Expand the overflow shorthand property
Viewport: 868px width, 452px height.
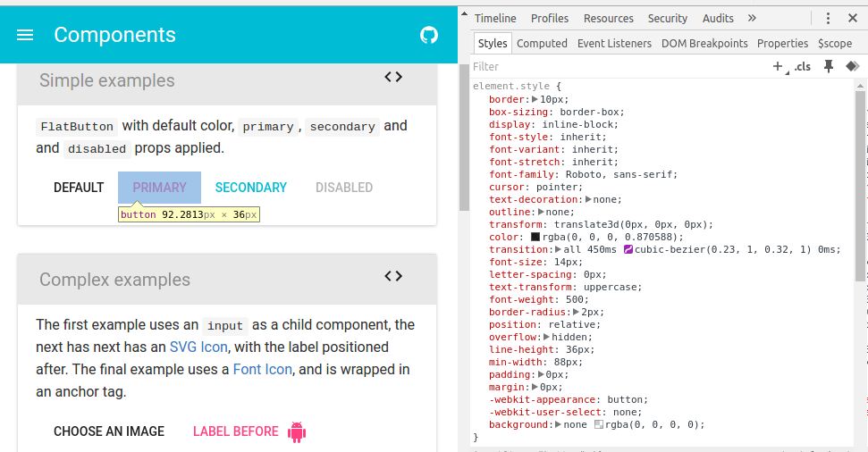point(546,337)
